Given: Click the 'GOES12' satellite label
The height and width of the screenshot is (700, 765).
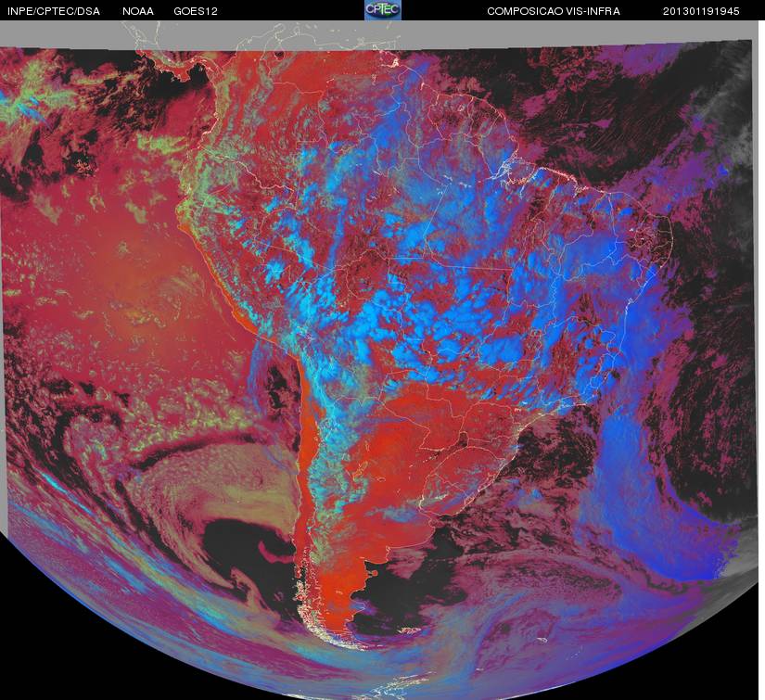Looking at the screenshot, I should (x=196, y=11).
